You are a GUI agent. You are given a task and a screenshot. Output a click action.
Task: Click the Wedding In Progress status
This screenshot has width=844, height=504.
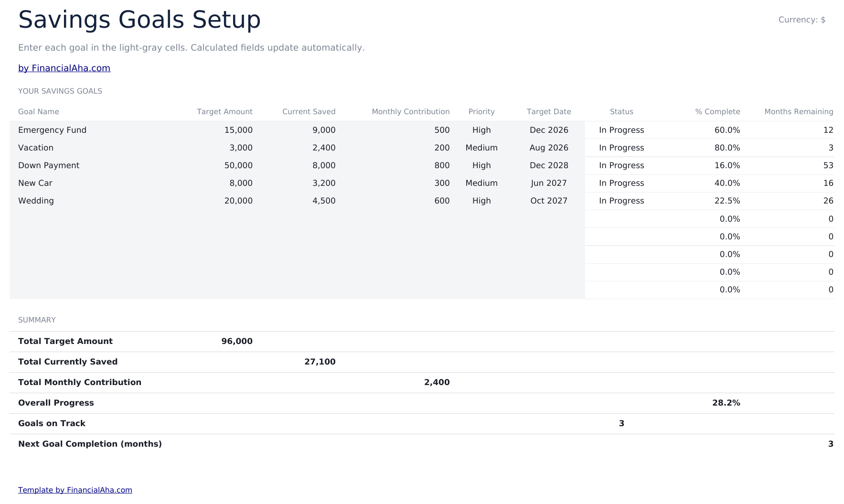coord(621,201)
